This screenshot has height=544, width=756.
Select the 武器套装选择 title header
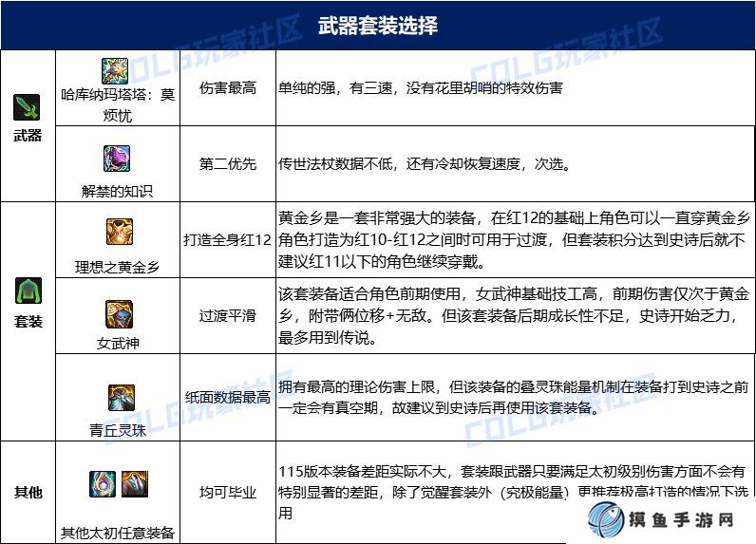(x=378, y=26)
